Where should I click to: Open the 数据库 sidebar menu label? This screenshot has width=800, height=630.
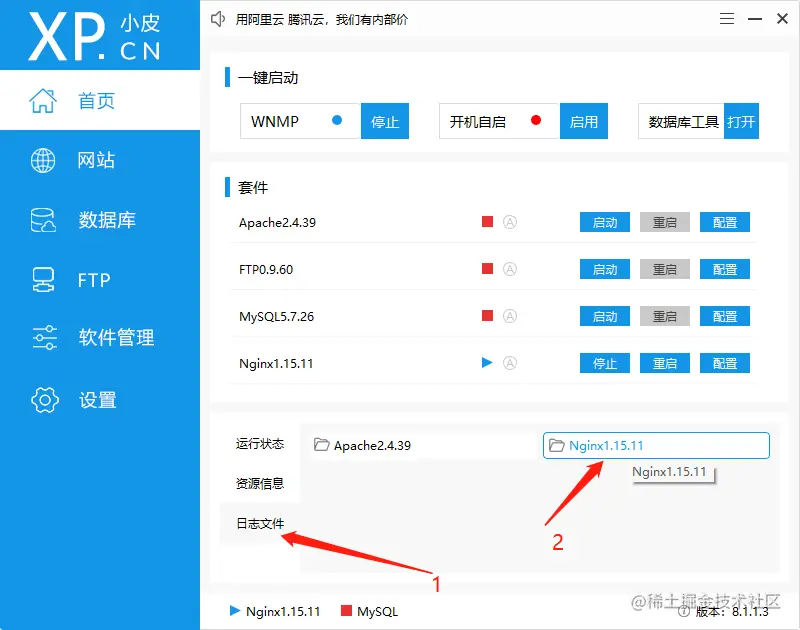[107, 220]
